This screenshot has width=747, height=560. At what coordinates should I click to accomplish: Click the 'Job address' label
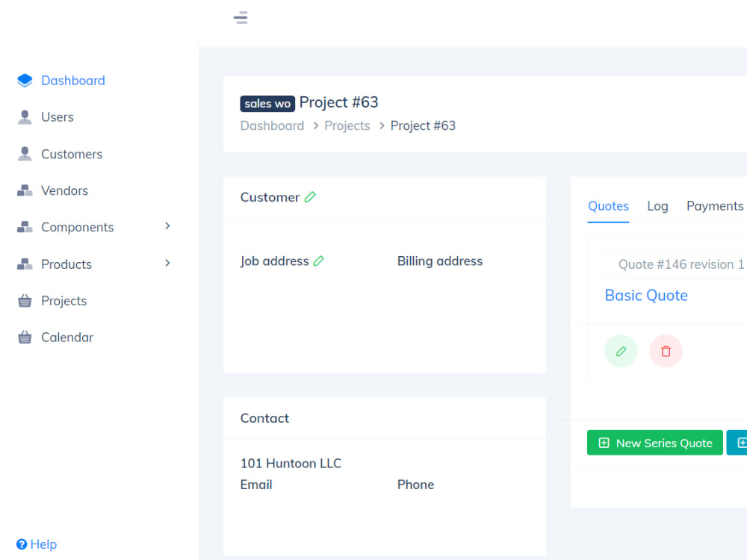(275, 261)
